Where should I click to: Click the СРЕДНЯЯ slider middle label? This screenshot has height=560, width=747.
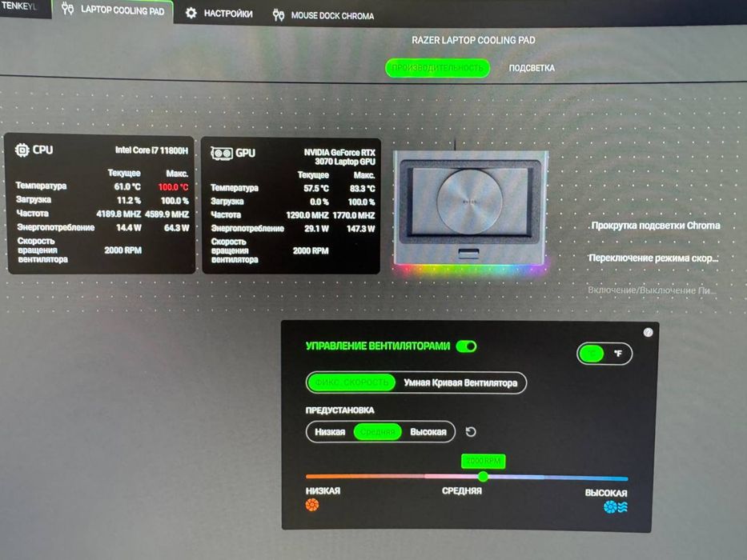[x=462, y=491]
